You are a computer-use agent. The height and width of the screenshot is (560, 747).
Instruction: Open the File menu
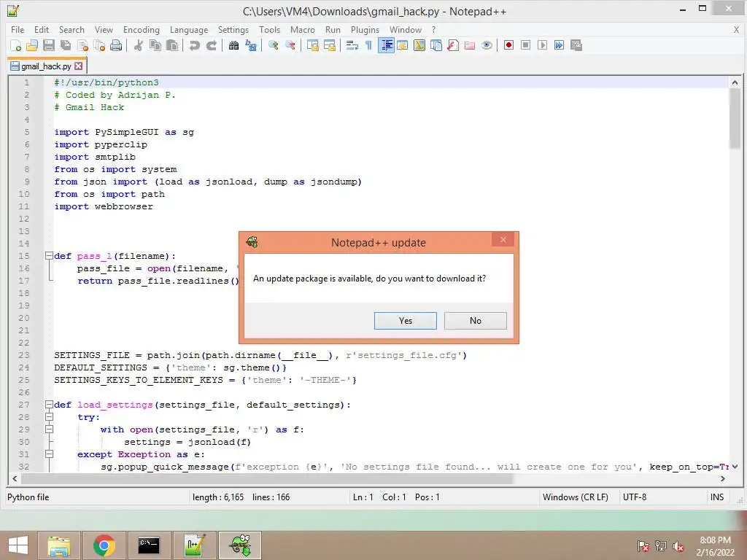[x=18, y=29]
